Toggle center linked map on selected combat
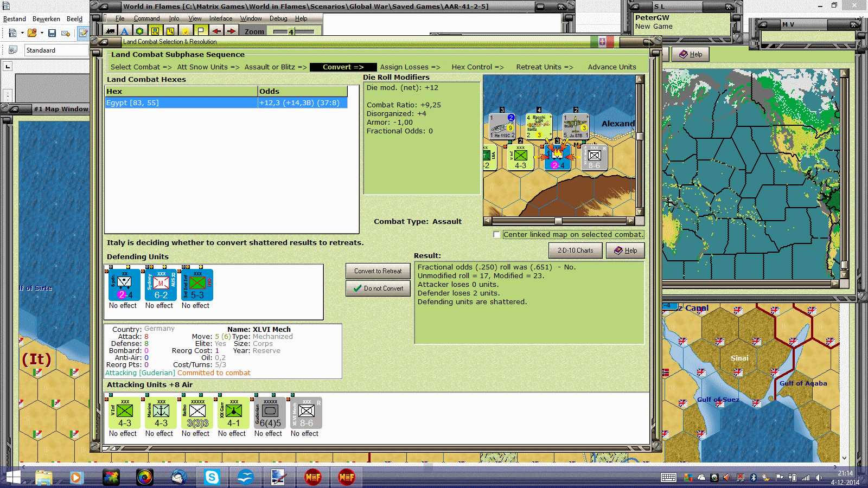The image size is (868, 488). [x=496, y=234]
